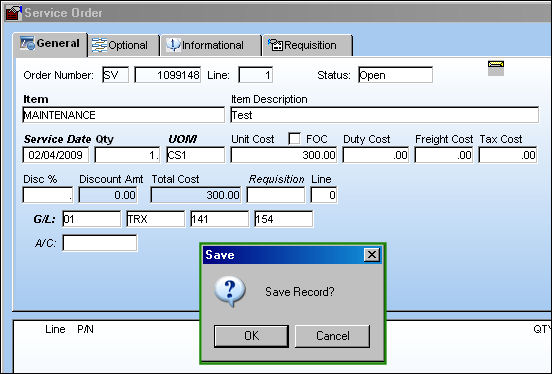Viewport: 552px width, 374px height.
Task: Click the Tax Cost field
Action: pos(508,155)
